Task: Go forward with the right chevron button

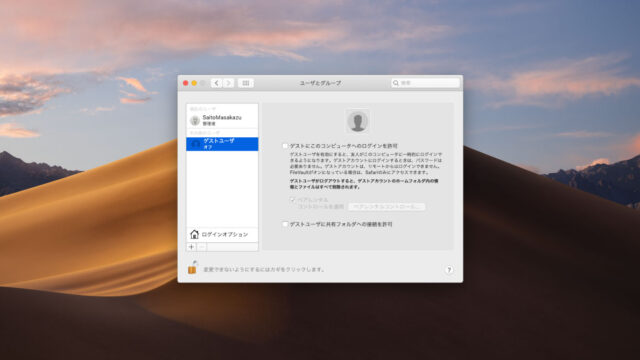Action: (x=228, y=83)
